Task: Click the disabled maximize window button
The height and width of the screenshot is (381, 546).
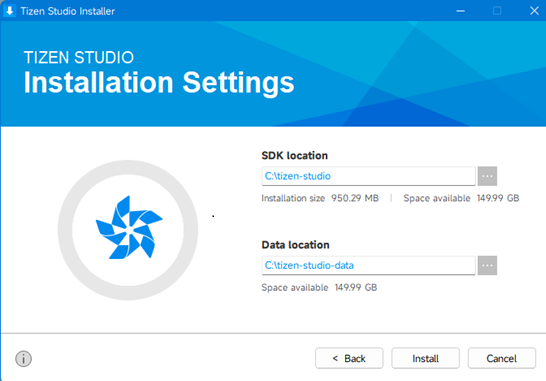Action: (x=497, y=11)
